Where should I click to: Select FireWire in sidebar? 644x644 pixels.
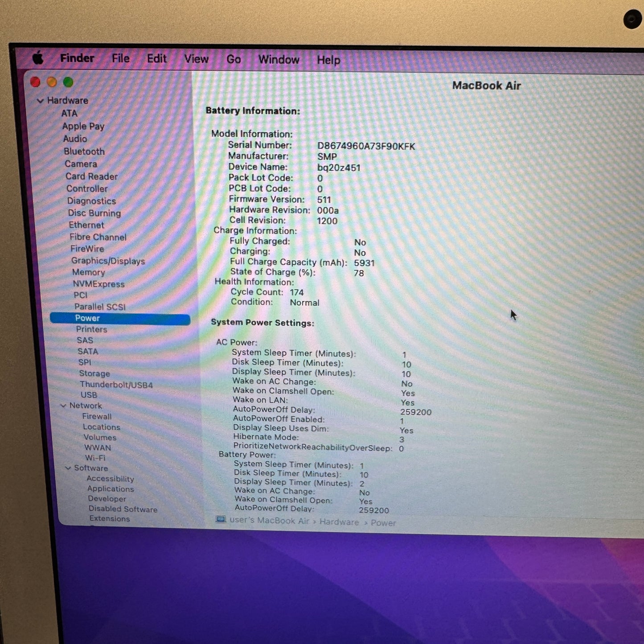(x=87, y=249)
